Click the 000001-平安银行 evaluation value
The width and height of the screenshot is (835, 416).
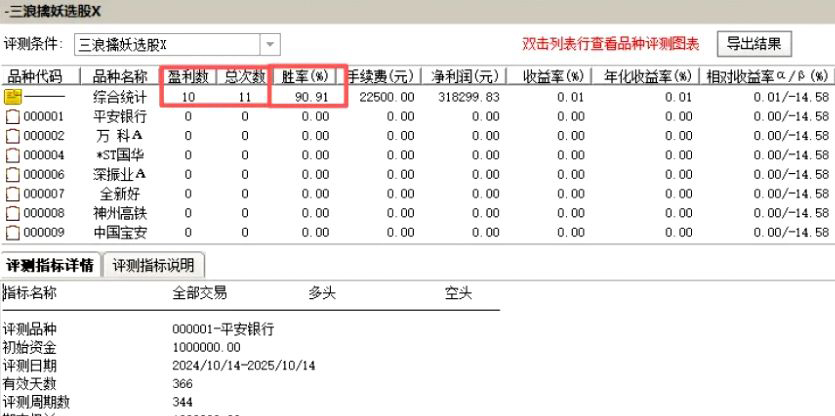point(224,330)
